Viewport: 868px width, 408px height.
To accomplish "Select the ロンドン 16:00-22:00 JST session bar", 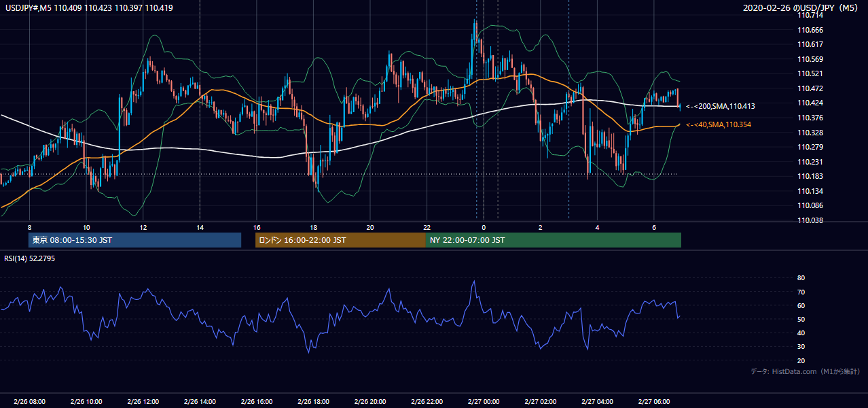I will tap(340, 240).
